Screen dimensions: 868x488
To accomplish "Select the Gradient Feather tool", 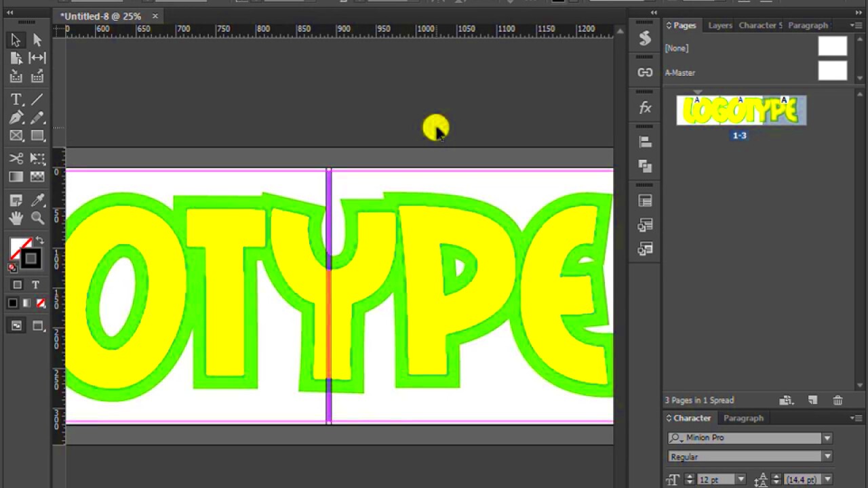I will [37, 177].
